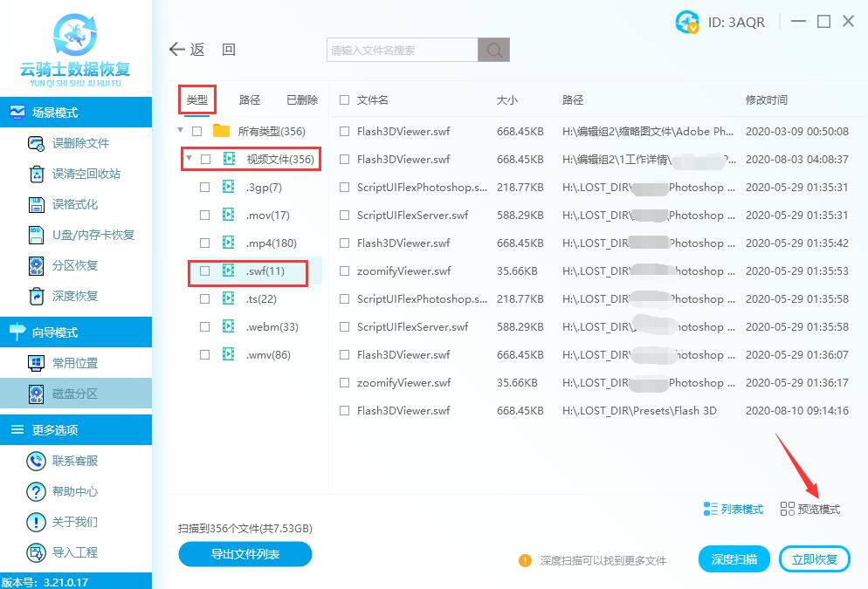Click the 场景模式 header icon

(x=17, y=113)
